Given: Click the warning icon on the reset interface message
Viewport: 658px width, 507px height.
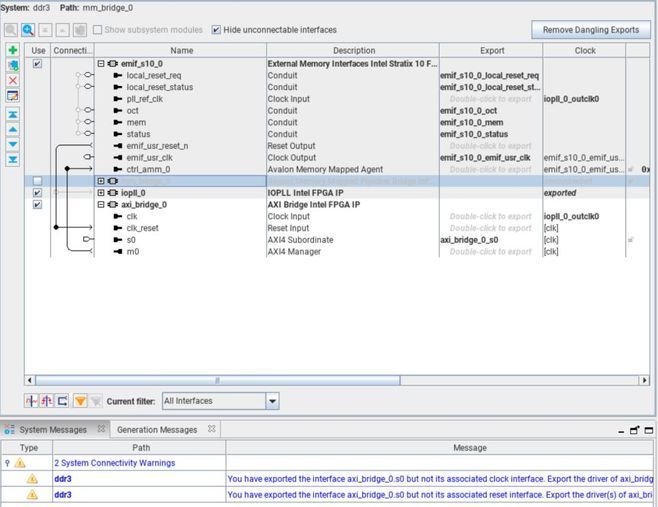Looking at the screenshot, I should pos(32,495).
